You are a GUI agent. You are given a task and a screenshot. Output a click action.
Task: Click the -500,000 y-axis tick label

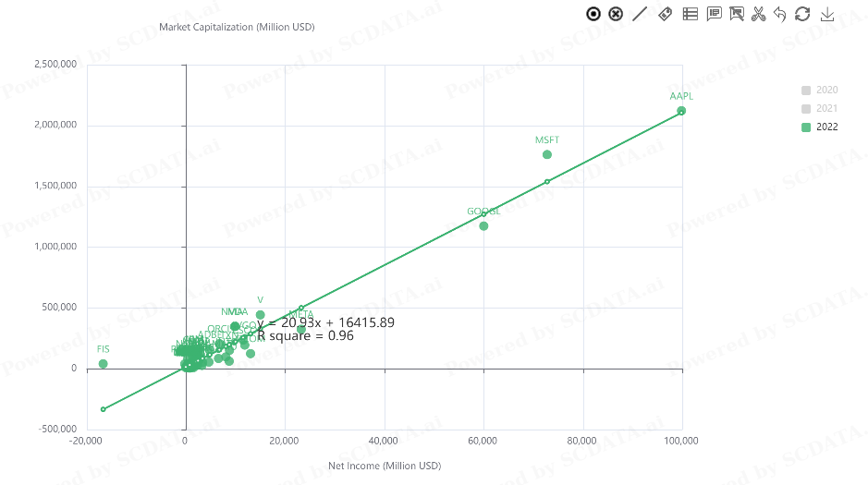[57, 430]
